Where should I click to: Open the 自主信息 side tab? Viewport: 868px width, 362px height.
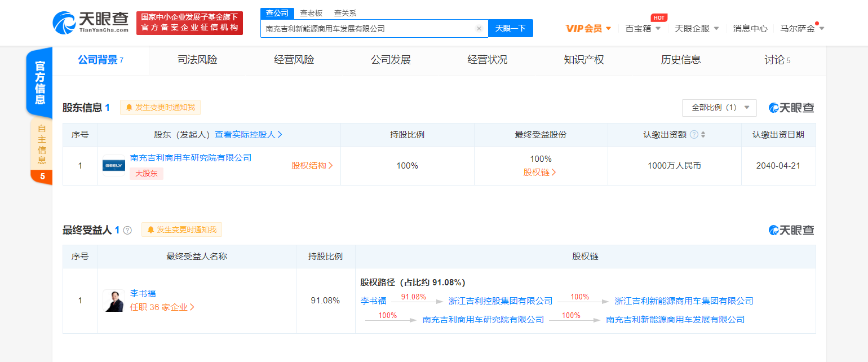(42, 144)
